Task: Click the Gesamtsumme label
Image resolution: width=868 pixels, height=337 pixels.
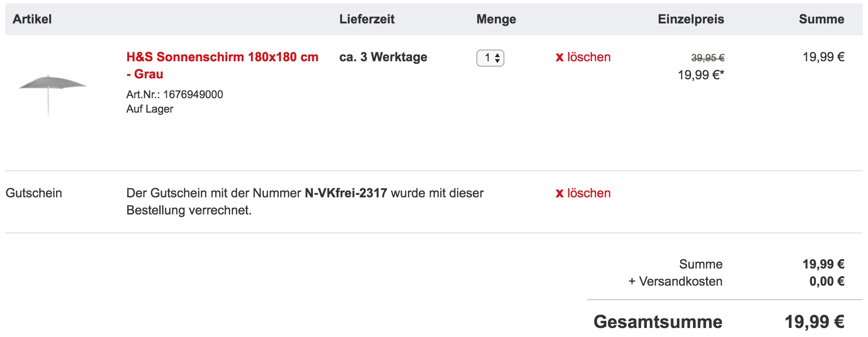Action: pyautogui.click(x=658, y=322)
